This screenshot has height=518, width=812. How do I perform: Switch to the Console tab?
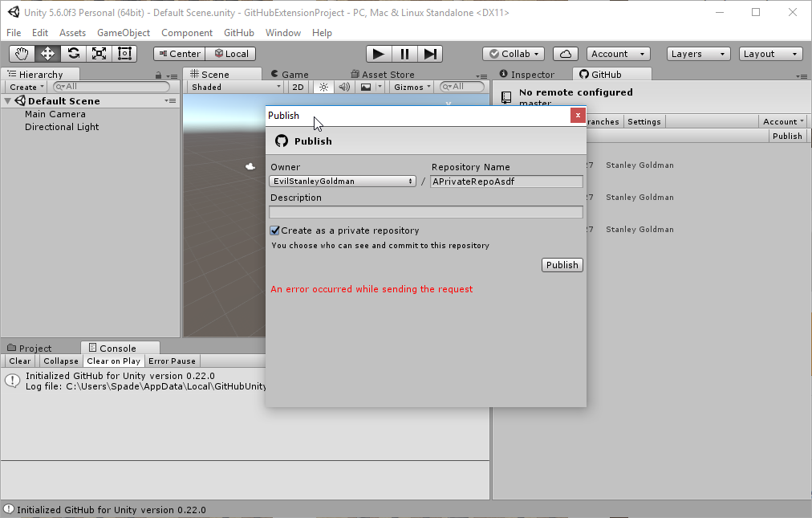tap(120, 348)
